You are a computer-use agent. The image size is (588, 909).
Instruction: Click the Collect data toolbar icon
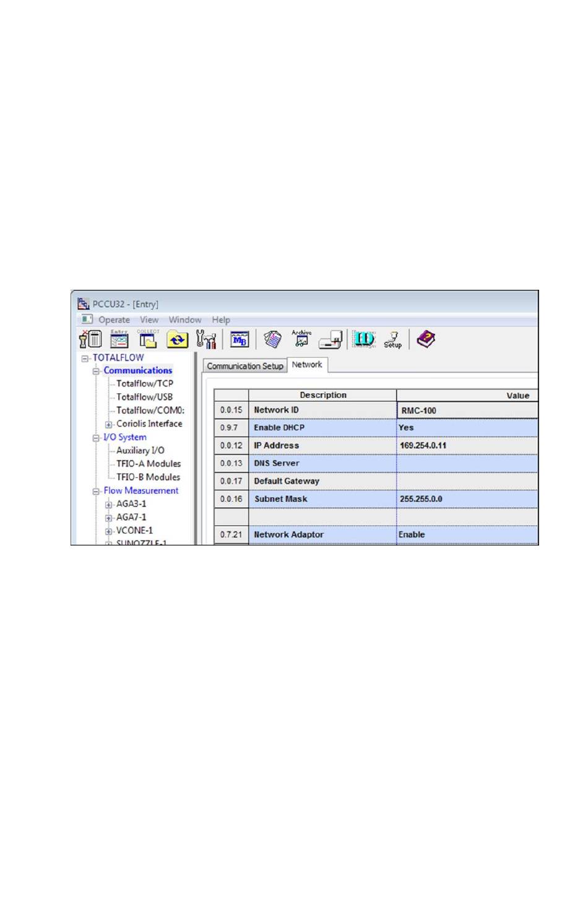(148, 339)
